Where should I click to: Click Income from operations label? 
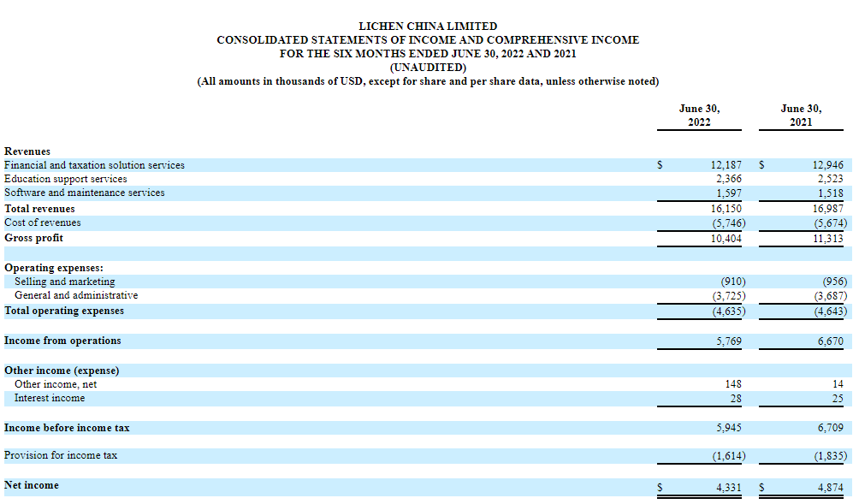tap(62, 341)
